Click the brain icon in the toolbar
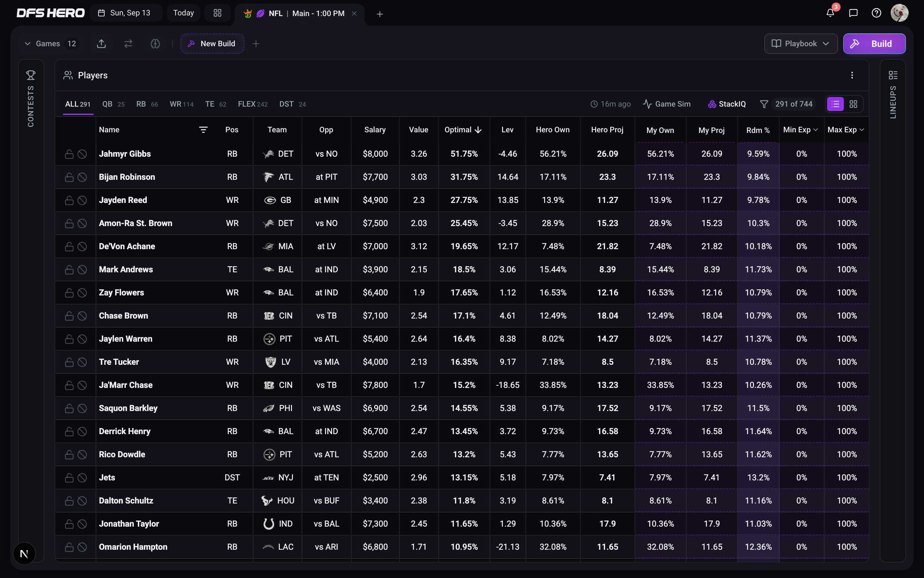924x578 pixels. (x=155, y=44)
